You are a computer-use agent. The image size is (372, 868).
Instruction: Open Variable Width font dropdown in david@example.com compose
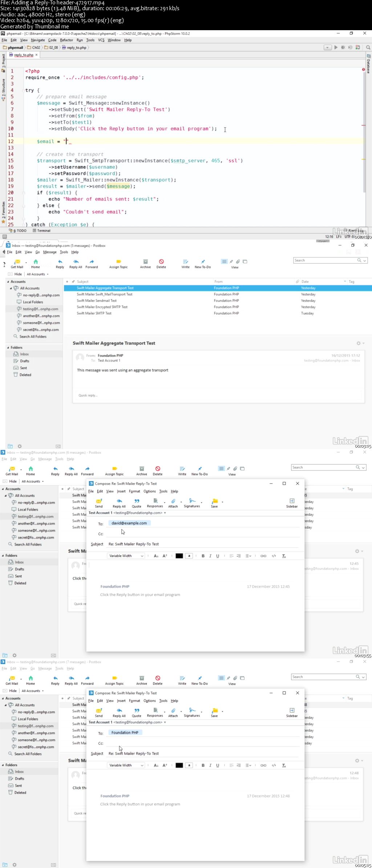tap(126, 556)
